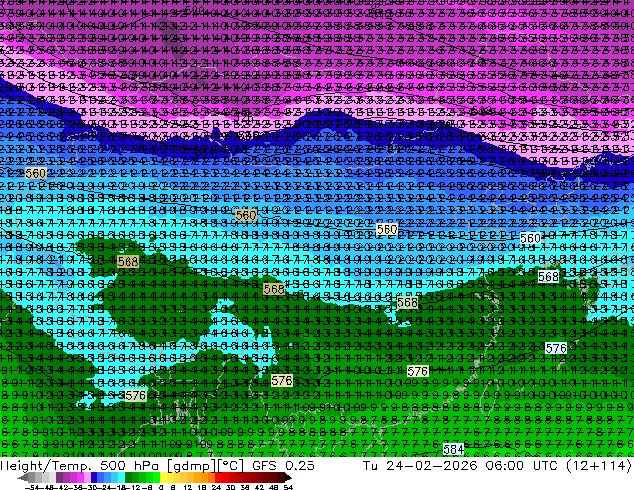Click the map title 'Height/Temp. 500 hPa'
The width and height of the screenshot is (634, 490).
pos(82,465)
